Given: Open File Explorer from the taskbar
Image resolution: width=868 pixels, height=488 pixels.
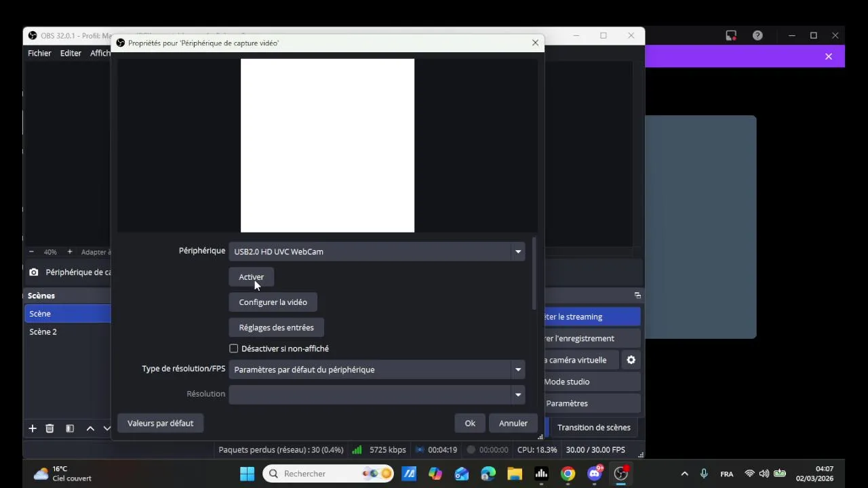Looking at the screenshot, I should (515, 474).
